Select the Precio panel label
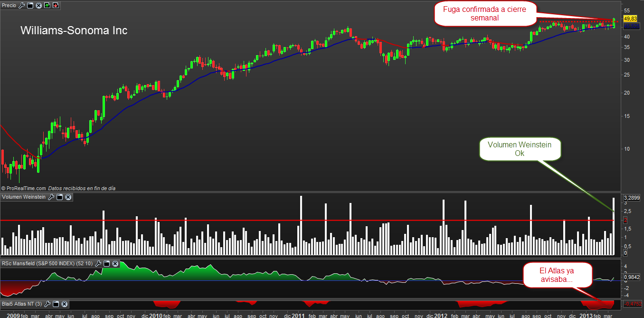 (9, 6)
